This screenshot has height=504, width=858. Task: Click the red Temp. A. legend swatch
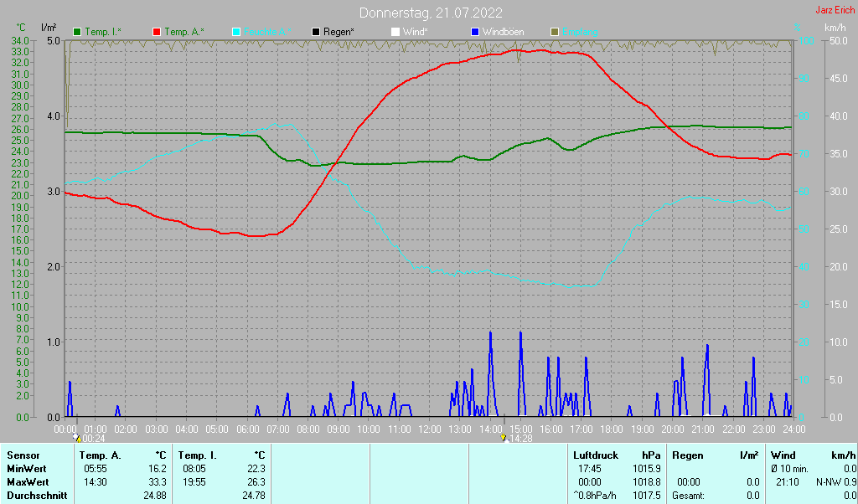tap(157, 33)
